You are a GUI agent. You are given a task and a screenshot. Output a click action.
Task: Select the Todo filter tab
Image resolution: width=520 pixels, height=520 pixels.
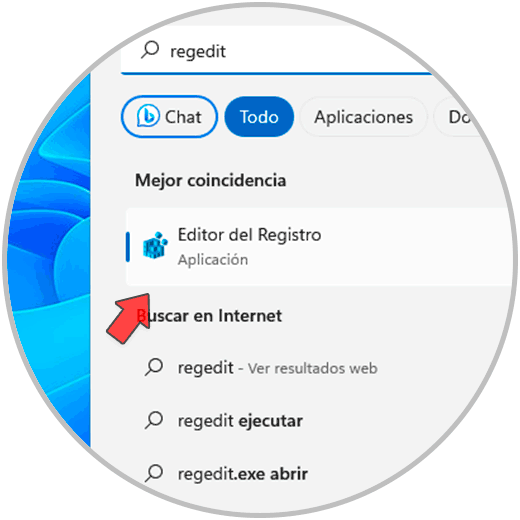coord(259,117)
